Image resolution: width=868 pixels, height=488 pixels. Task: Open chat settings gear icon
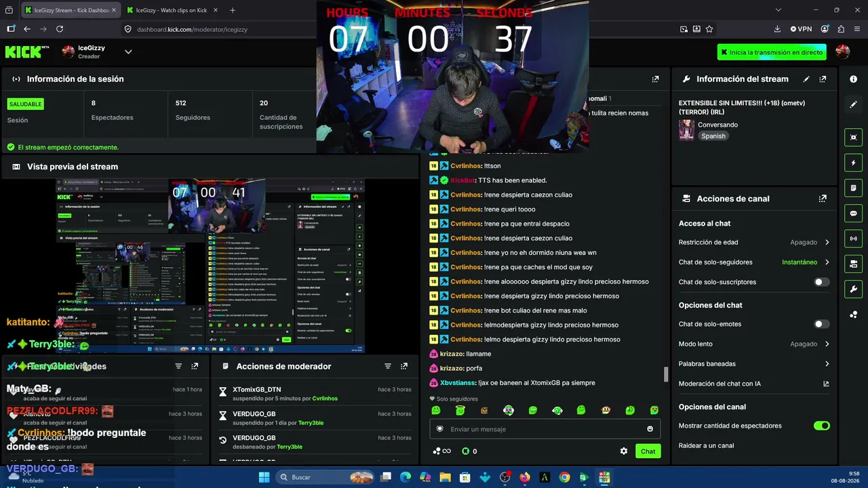(624, 451)
